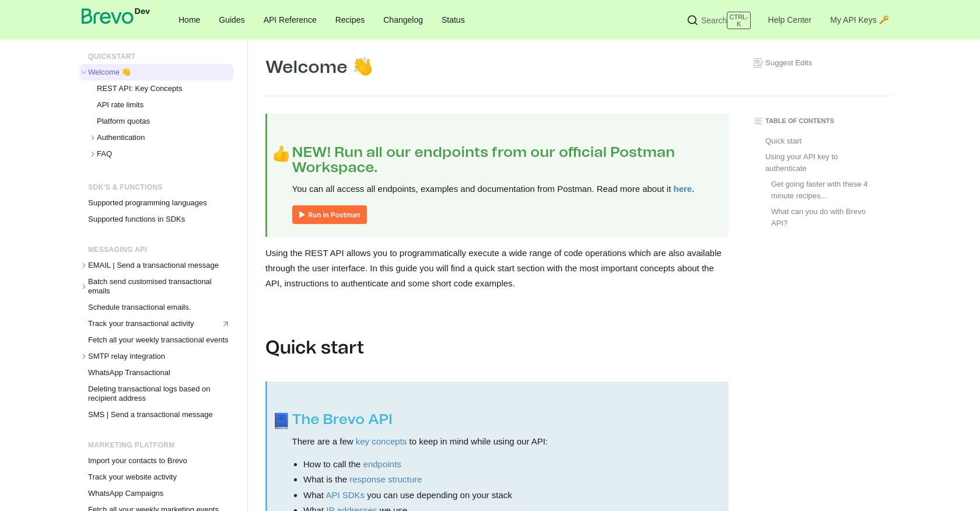The image size is (980, 511).
Task: Click the Brevo Dev logo
Action: pos(116,16)
